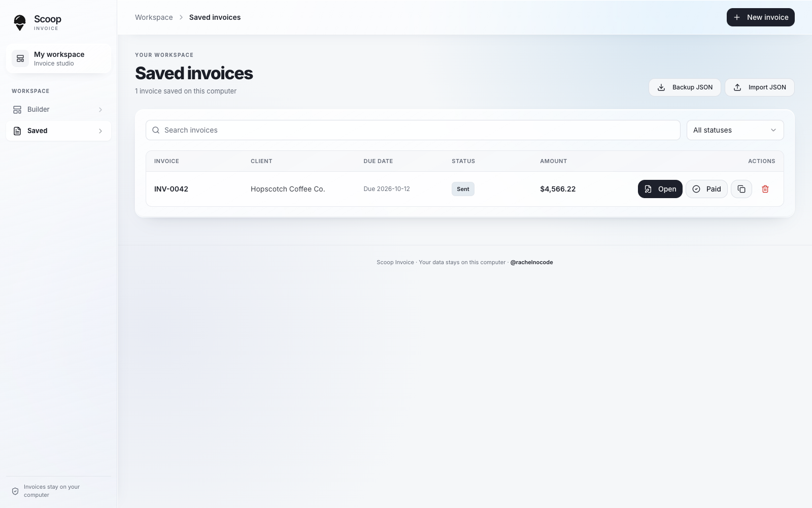Focus the Search invoices field
Image resolution: width=812 pixels, height=508 pixels.
coord(413,130)
